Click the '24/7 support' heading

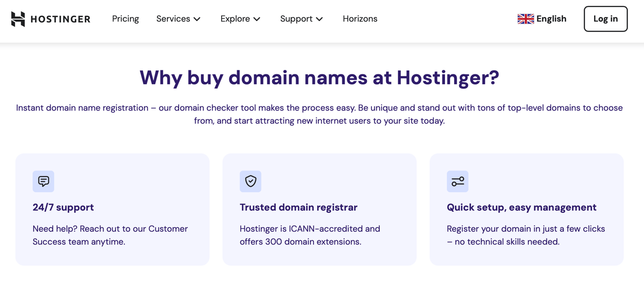tap(63, 207)
